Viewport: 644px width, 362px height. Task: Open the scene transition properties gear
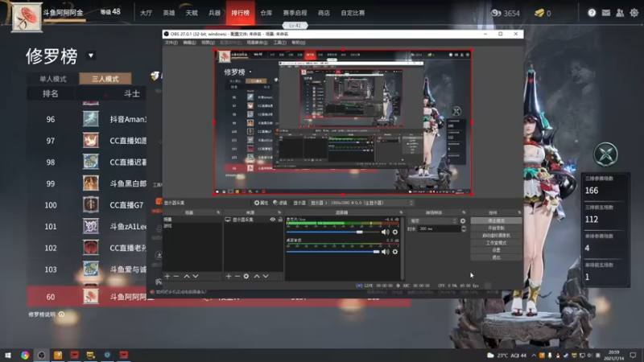[463, 220]
